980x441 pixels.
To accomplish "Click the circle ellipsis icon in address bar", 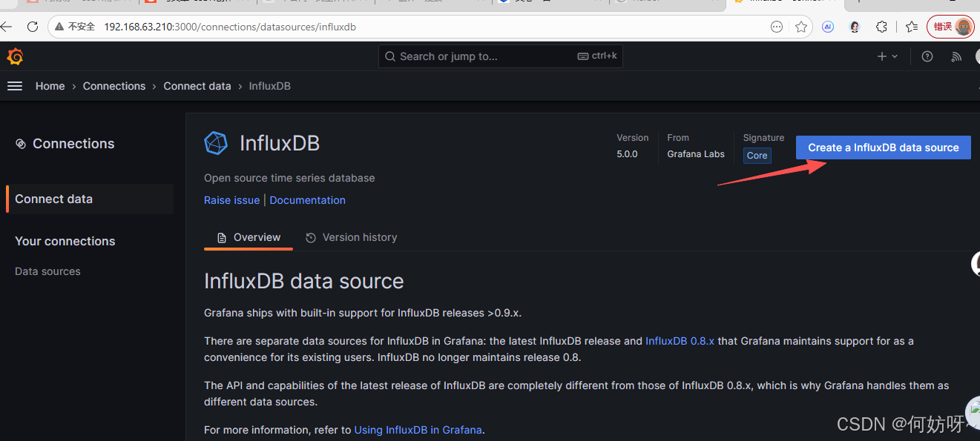I will pos(777,27).
